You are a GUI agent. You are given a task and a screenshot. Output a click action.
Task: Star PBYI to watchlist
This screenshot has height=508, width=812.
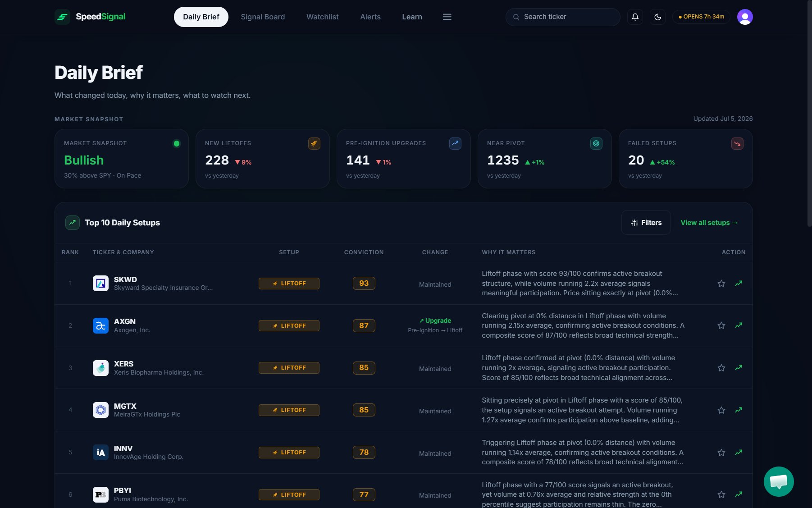point(721,494)
